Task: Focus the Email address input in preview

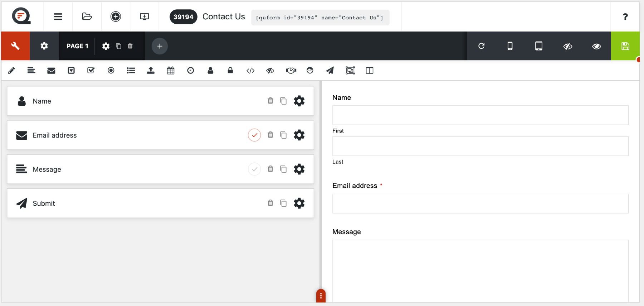Action: 480,204
